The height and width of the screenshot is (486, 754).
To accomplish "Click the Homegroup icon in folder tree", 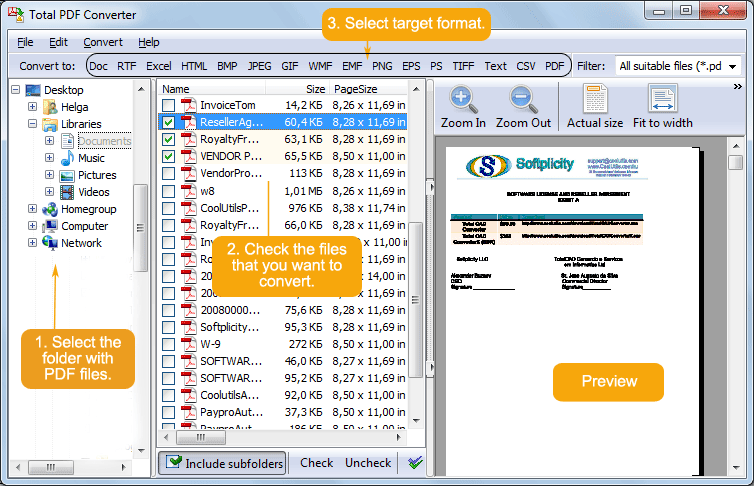I will coord(50,209).
